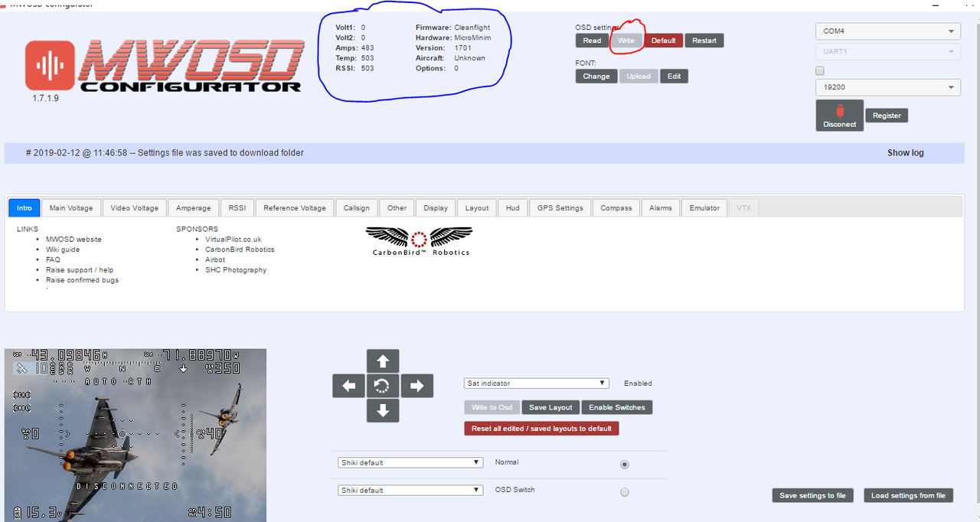Click the CarbonBird Robotics logo

(x=420, y=240)
